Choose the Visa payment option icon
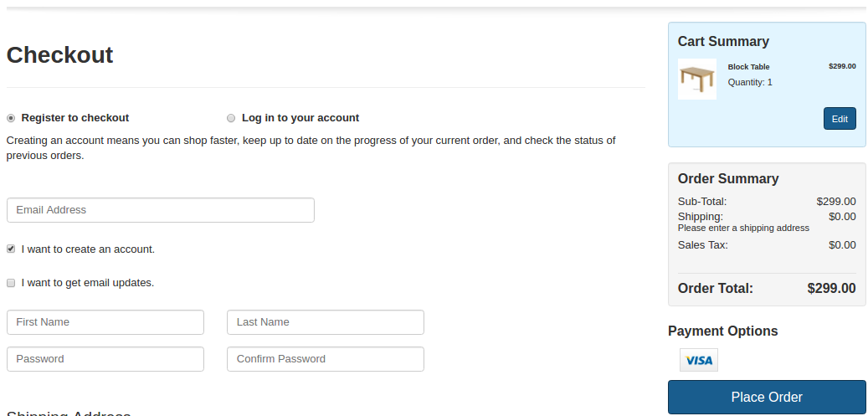868x416 pixels. coord(699,360)
